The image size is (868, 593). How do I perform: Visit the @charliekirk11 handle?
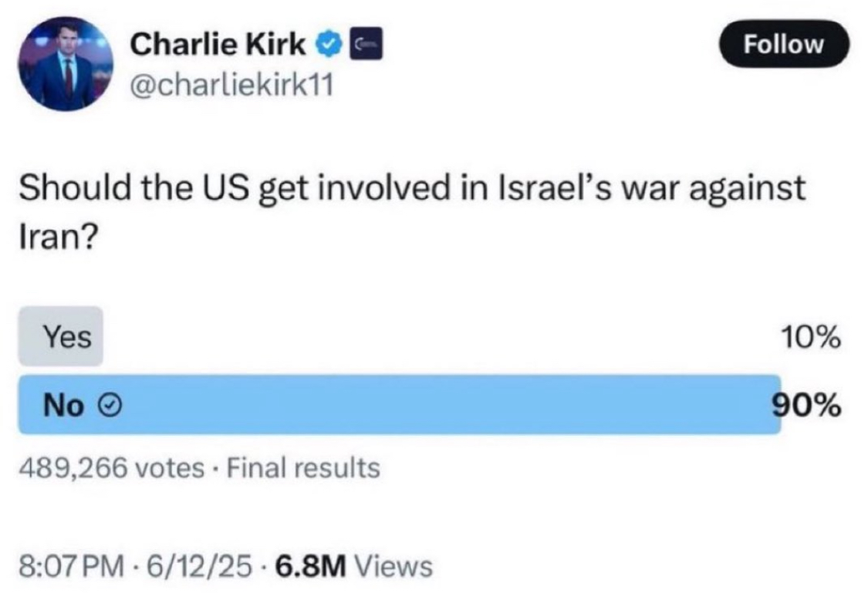click(232, 86)
